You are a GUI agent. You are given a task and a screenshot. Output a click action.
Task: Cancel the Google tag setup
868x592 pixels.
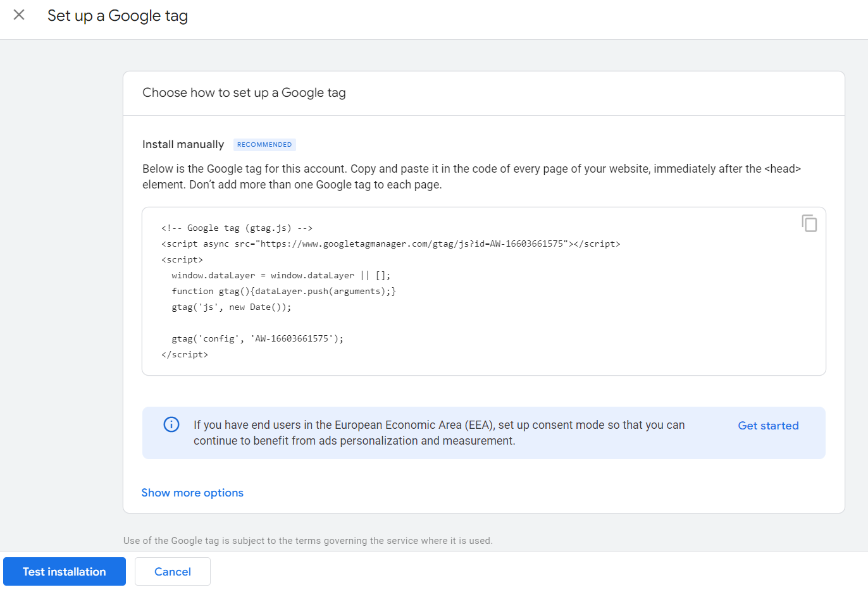coord(173,572)
